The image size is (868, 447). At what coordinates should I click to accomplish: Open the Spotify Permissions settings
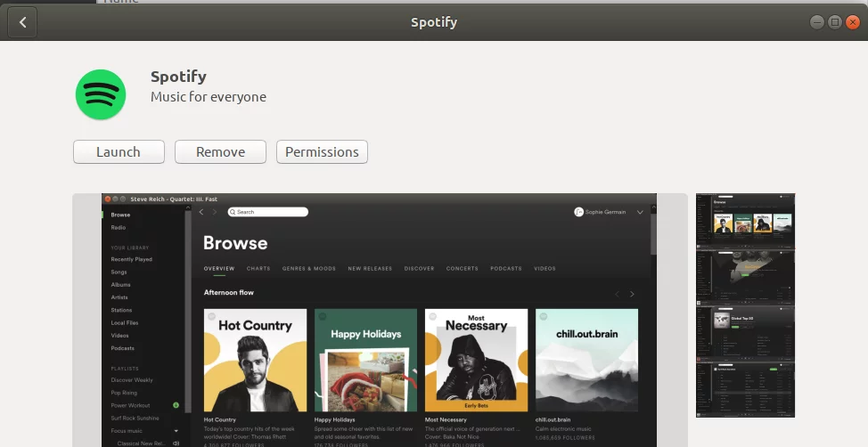(x=322, y=151)
